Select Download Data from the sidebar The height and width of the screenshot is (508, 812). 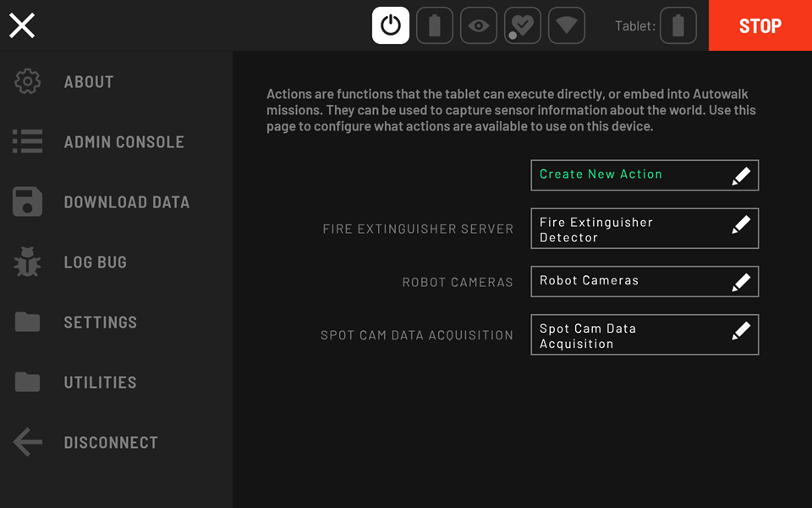click(126, 202)
